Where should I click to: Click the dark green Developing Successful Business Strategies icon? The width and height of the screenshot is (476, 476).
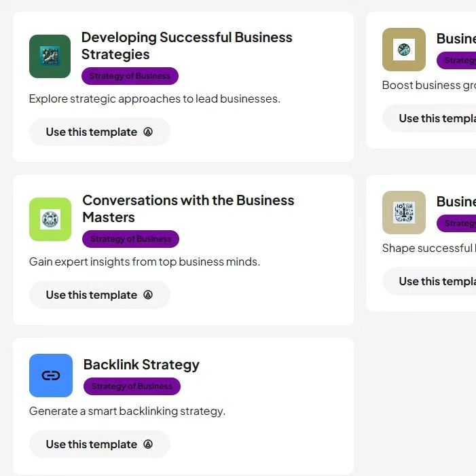50,56
